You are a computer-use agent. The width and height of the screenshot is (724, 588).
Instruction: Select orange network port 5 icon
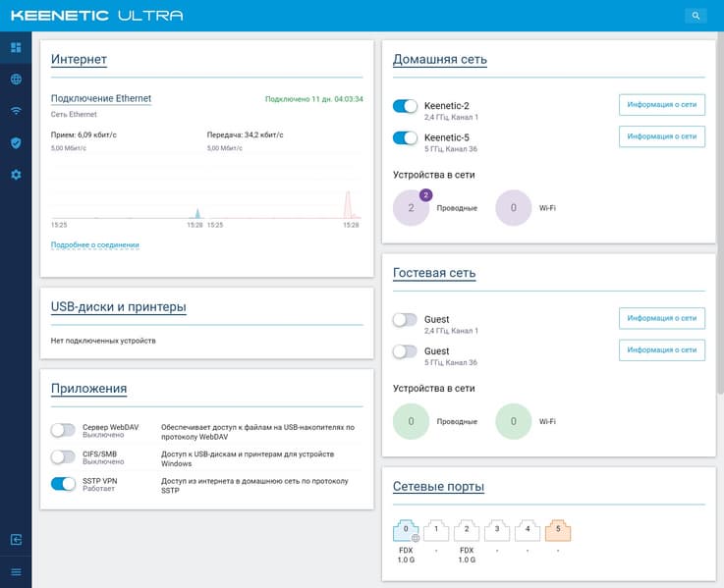point(558,530)
